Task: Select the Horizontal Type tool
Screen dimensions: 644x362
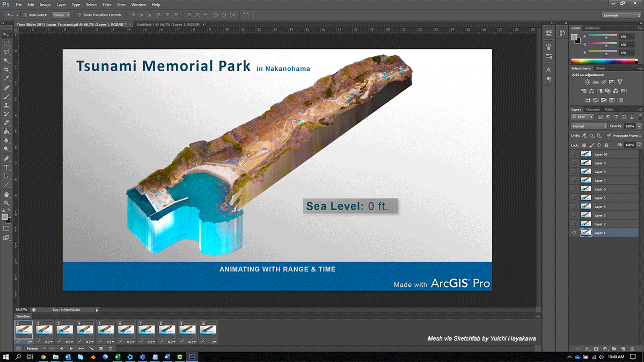Action: coord(6,167)
